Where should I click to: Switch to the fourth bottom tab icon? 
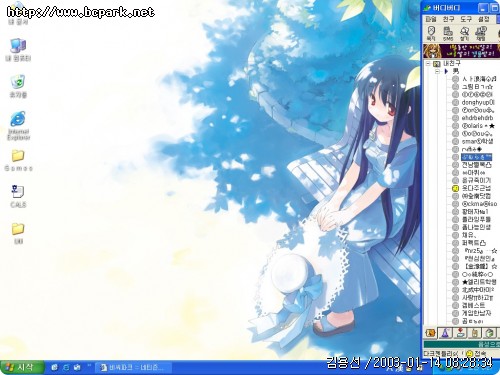(475, 333)
